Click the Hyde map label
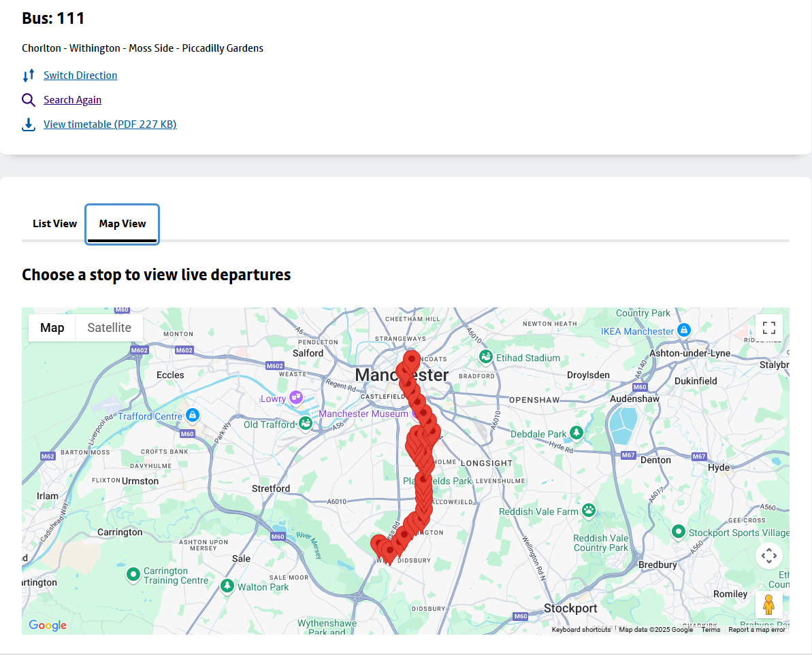 [719, 468]
